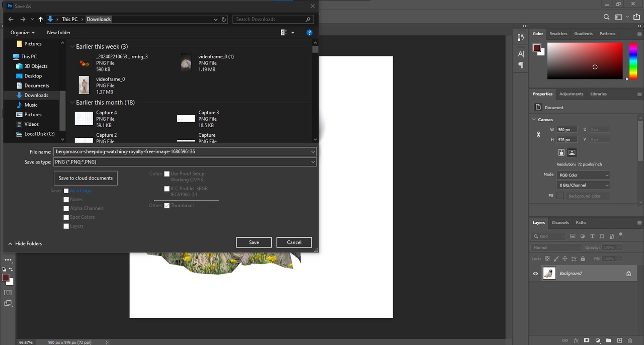Toggle the Notes checkbox
The width and height of the screenshot is (644, 345).
(x=66, y=200)
